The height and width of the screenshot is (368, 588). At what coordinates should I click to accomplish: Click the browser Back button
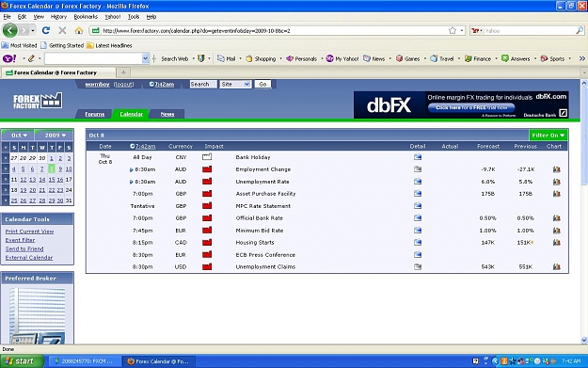[x=9, y=30]
